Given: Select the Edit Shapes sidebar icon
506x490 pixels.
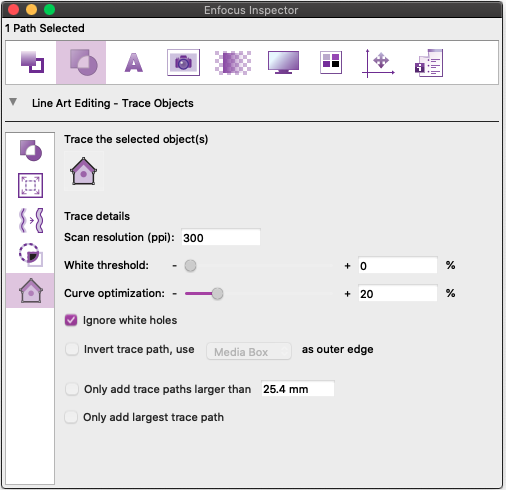Looking at the screenshot, I should click(30, 151).
